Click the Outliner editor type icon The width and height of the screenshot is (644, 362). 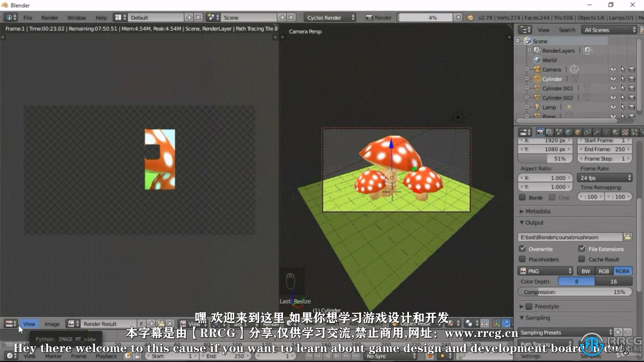pyautogui.click(x=525, y=30)
